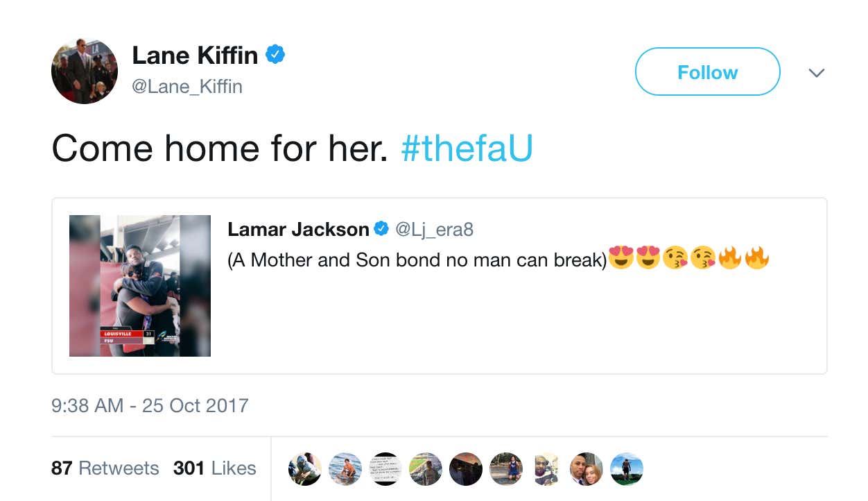Open the quoted tweet's hugging photo thumbnail
This screenshot has width=868, height=501.
click(x=140, y=286)
